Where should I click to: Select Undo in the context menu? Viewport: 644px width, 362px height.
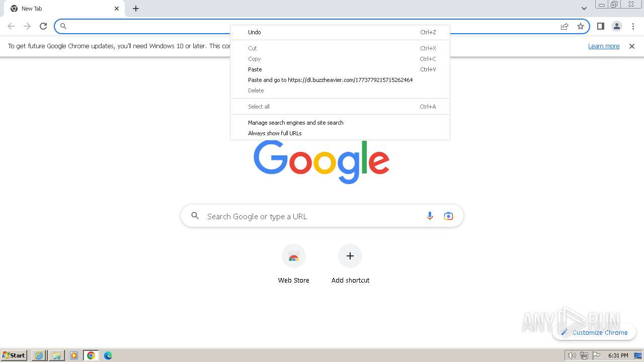click(340, 32)
